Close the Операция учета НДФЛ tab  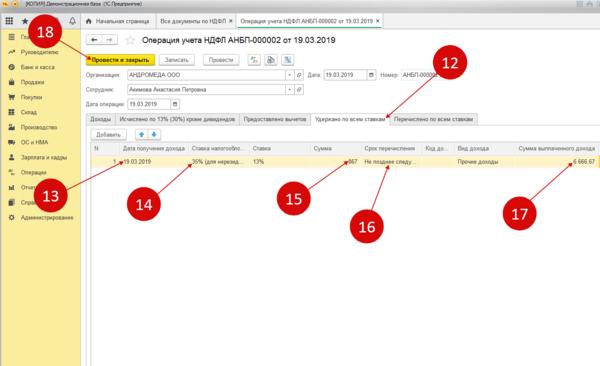click(x=378, y=21)
